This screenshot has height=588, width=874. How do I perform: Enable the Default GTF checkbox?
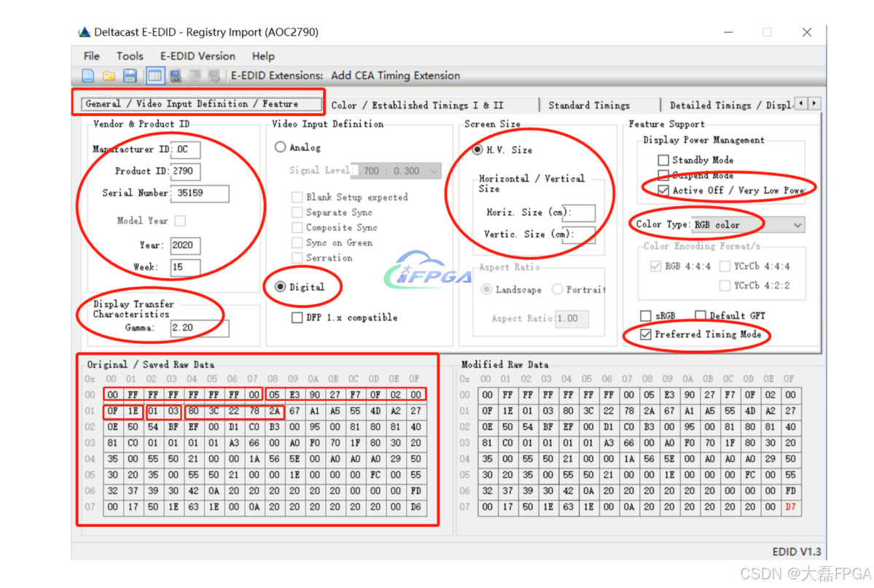(701, 315)
